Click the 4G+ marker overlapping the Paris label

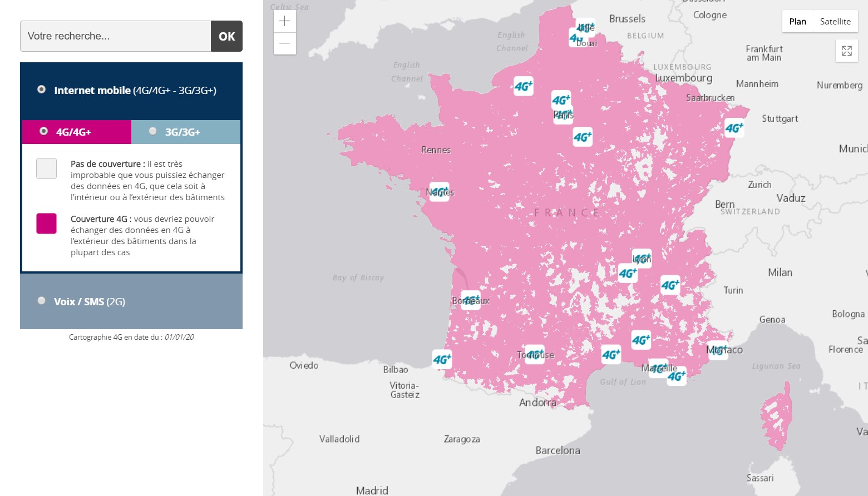coord(564,115)
